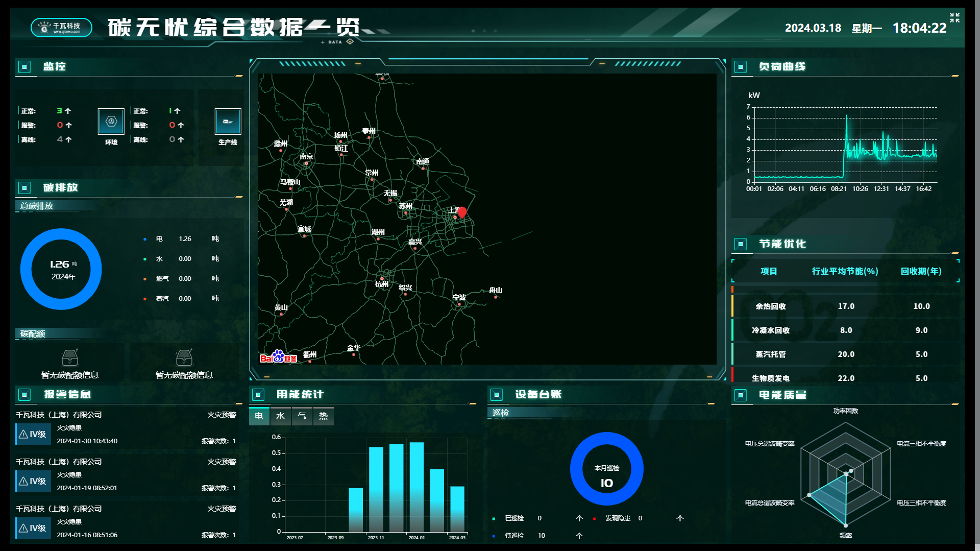Click the square icon beside 负荷曲线 title

tap(740, 67)
